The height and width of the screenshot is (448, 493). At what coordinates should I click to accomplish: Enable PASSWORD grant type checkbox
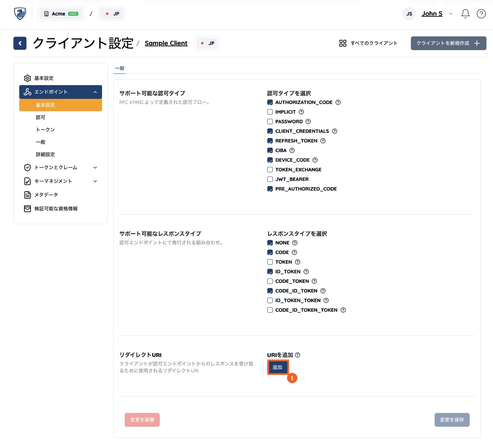270,122
